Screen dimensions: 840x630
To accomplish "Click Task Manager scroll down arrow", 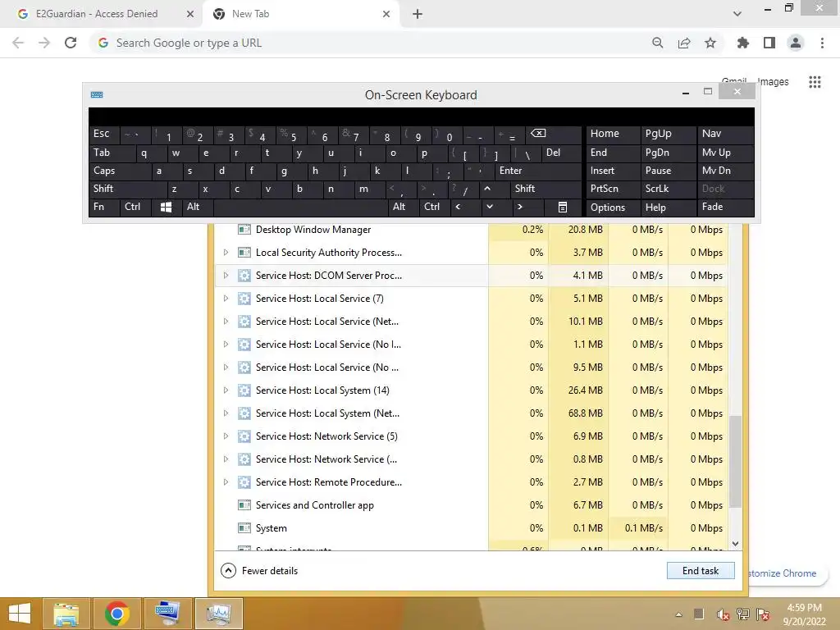I will [736, 543].
